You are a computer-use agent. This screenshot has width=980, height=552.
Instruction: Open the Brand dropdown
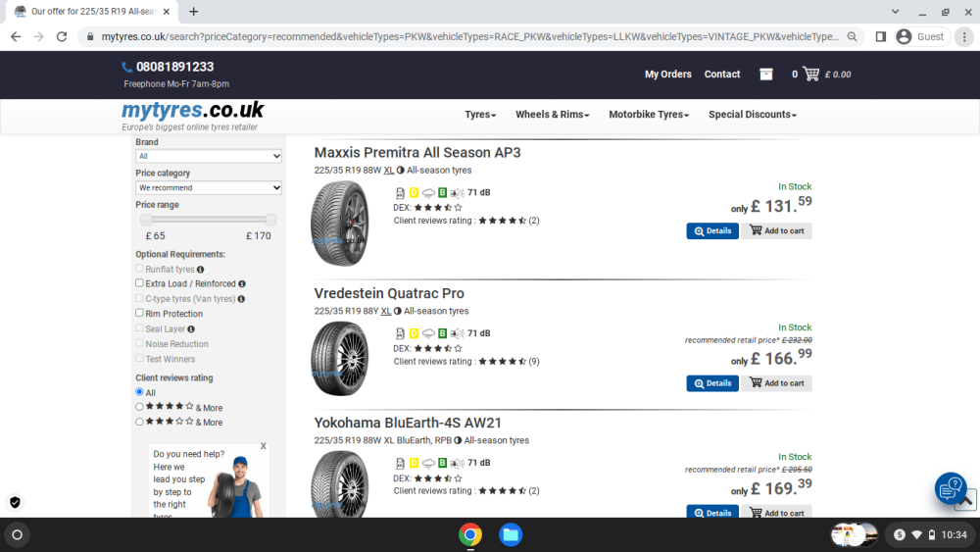209,156
